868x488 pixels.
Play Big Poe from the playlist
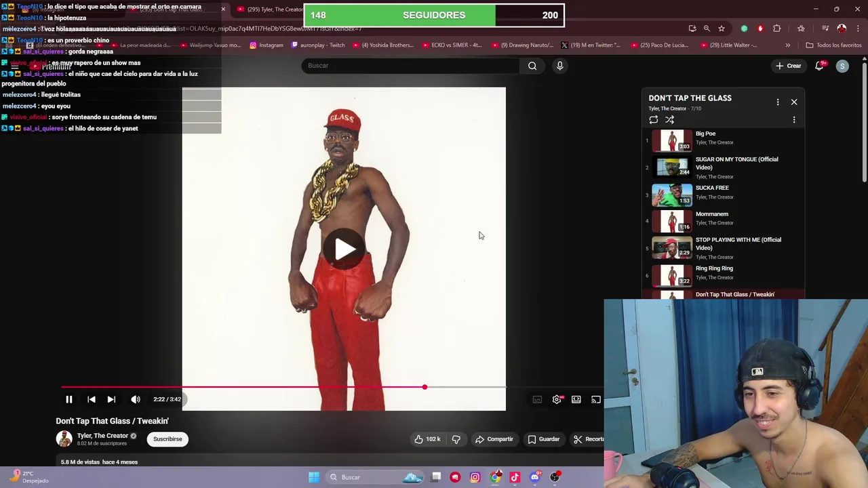coord(723,140)
